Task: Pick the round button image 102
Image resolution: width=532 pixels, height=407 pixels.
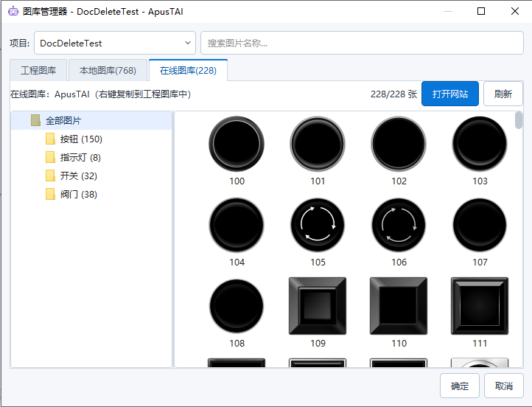Action: coord(399,144)
